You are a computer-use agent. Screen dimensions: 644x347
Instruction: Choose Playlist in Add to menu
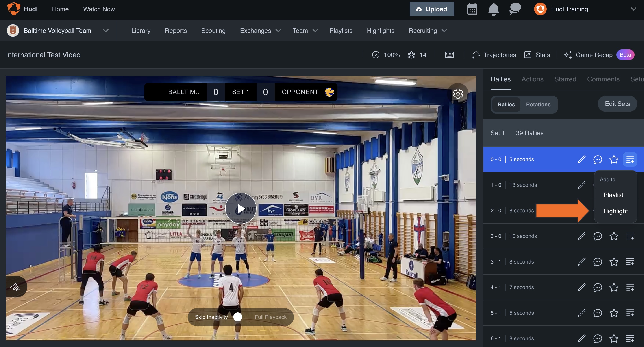pyautogui.click(x=613, y=195)
